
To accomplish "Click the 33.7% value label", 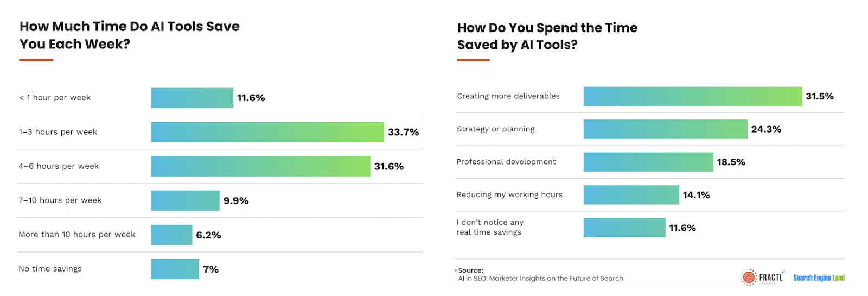I will tap(403, 132).
